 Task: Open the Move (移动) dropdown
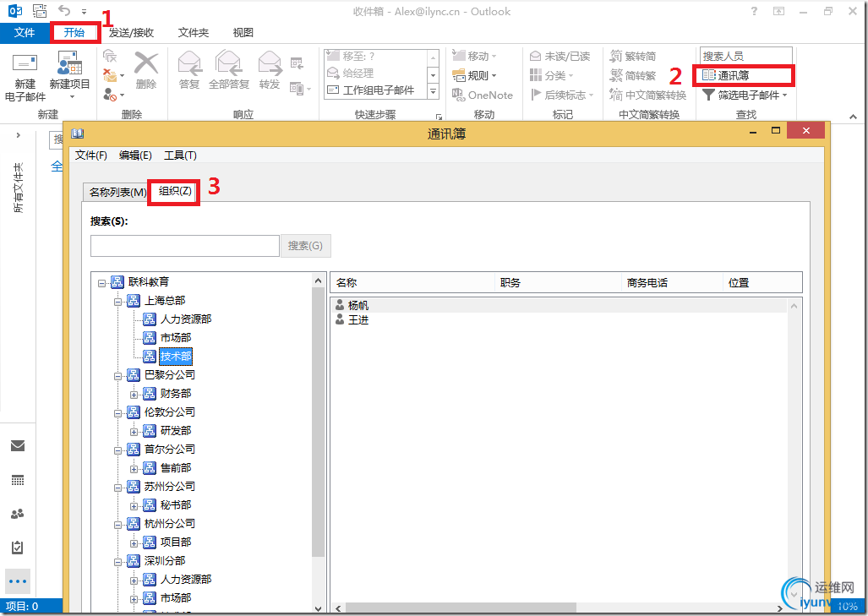point(474,56)
